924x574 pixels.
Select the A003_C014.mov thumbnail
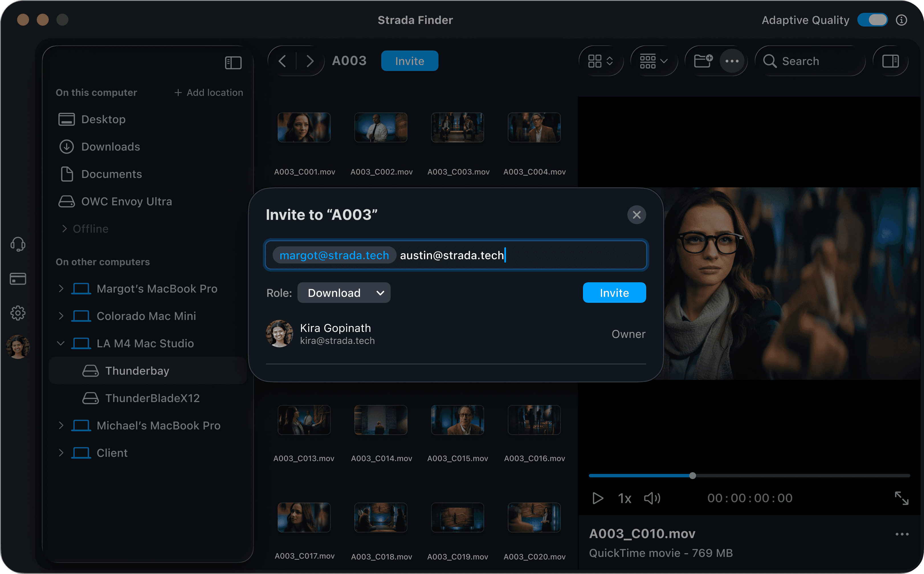coord(381,420)
